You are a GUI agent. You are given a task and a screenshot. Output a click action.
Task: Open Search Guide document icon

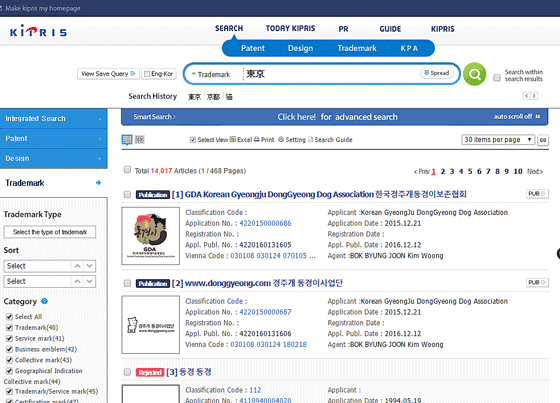310,139
